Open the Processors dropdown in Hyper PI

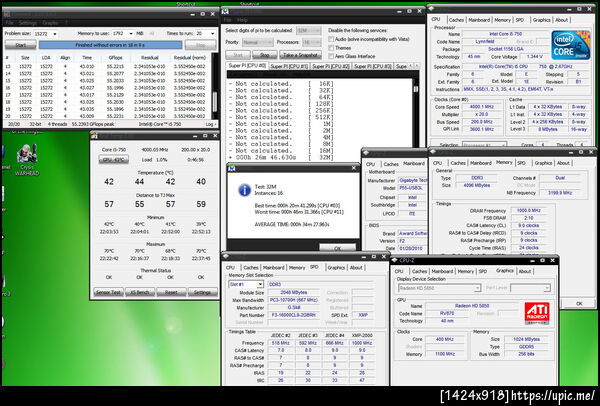(311, 42)
